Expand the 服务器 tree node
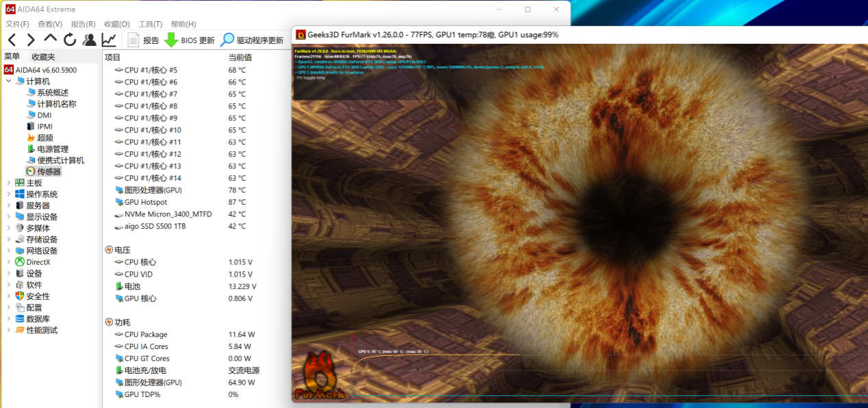Viewport: 868px width, 408px height. [x=9, y=205]
